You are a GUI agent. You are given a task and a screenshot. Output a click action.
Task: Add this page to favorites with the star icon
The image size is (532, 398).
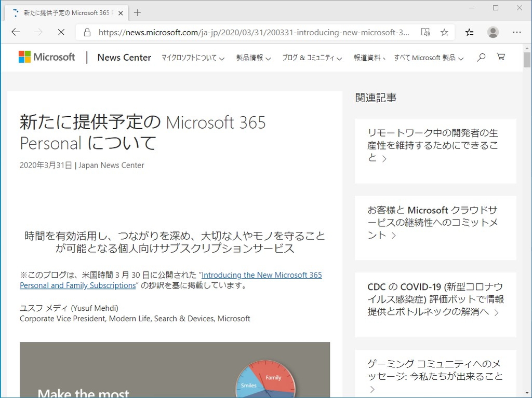(444, 32)
